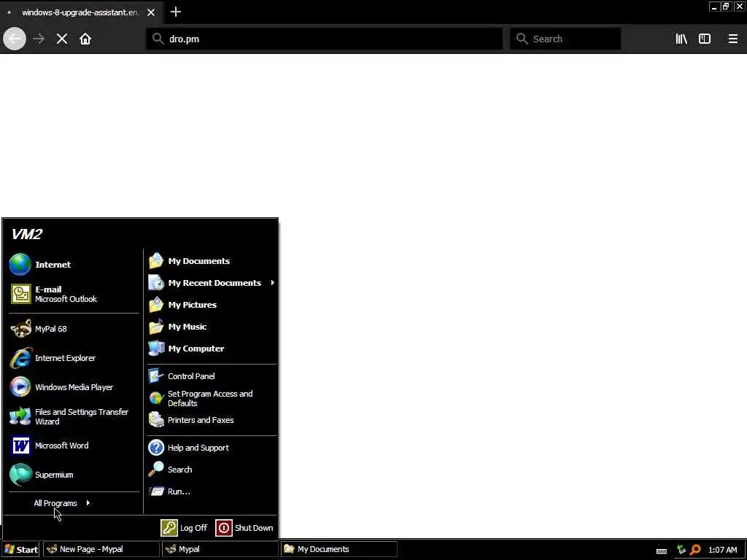Click the orange magnifier tray icon

pyautogui.click(x=695, y=550)
